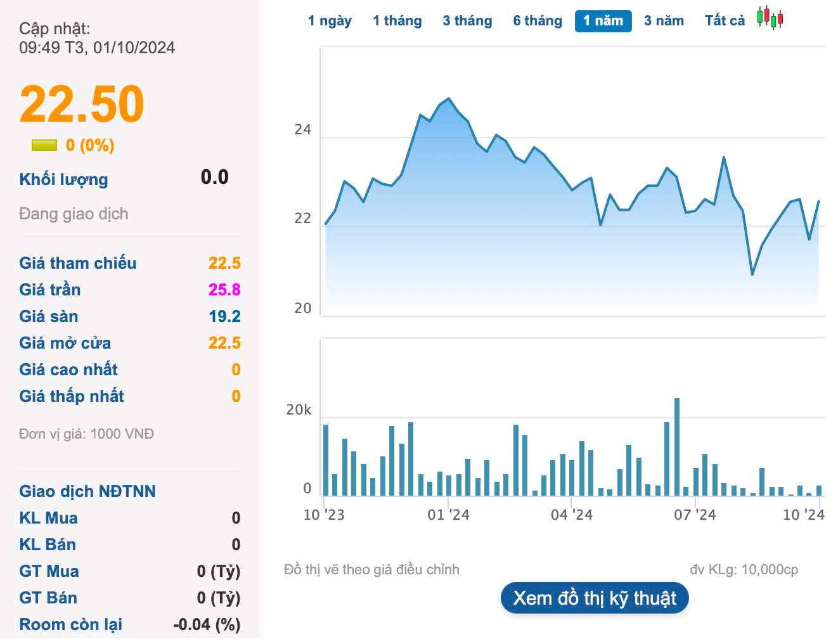This screenshot has width=838, height=644.
Task: Click the opening price value 22.5
Action: 224,343
